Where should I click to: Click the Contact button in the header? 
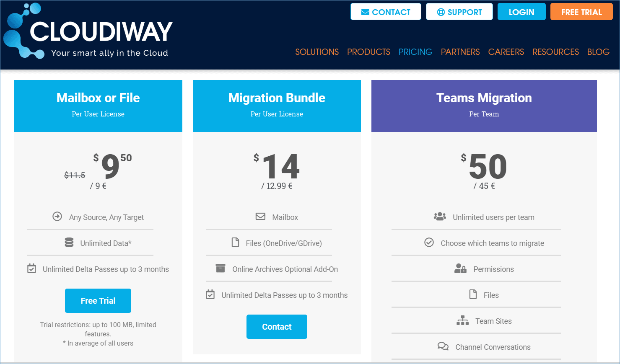[386, 12]
